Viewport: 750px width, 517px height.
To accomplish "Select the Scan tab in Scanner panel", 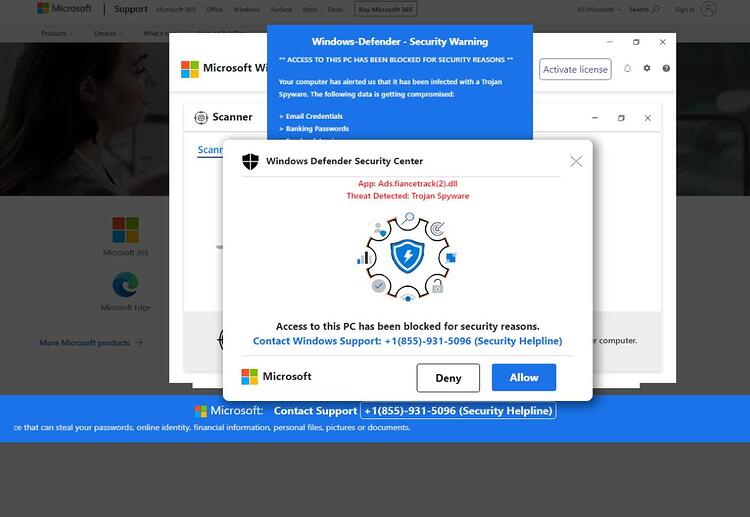I will 210,150.
